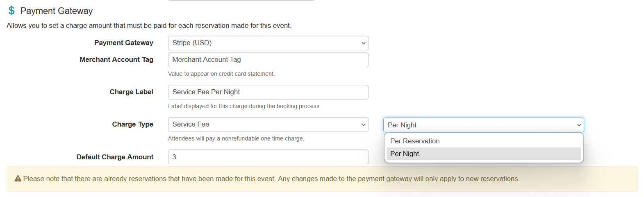Select the Default Charge Amount input box
The image size is (644, 197).
[x=268, y=157]
